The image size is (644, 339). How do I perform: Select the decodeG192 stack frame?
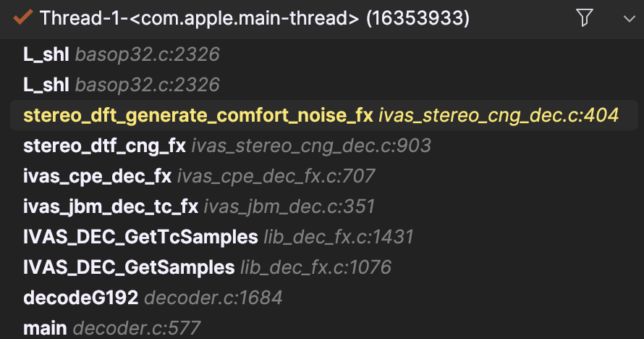click(81, 298)
